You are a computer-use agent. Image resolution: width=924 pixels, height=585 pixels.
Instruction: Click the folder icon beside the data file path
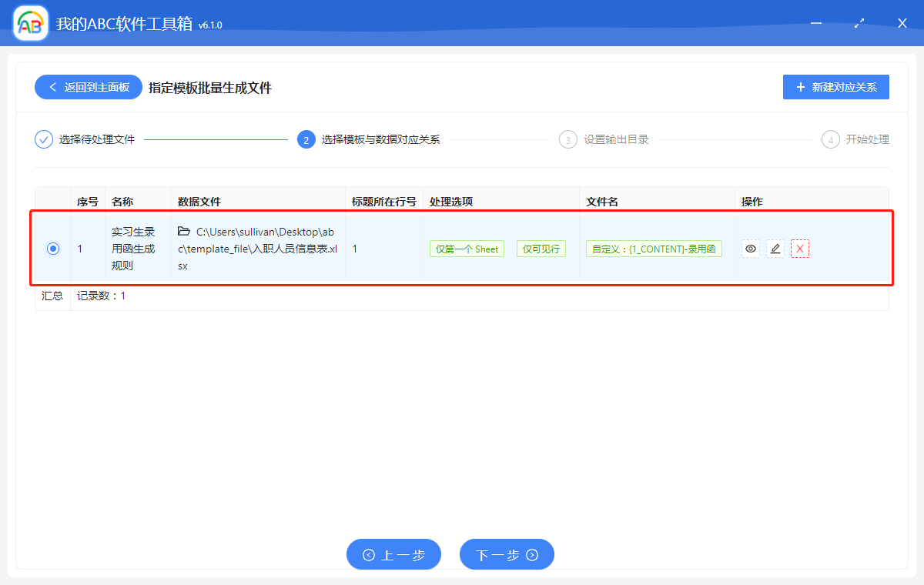tap(185, 231)
